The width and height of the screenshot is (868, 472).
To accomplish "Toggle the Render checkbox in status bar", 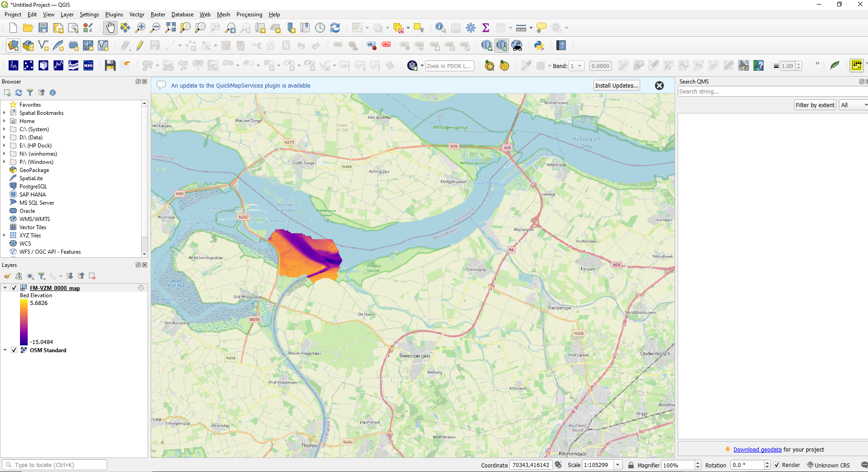I will [777, 465].
